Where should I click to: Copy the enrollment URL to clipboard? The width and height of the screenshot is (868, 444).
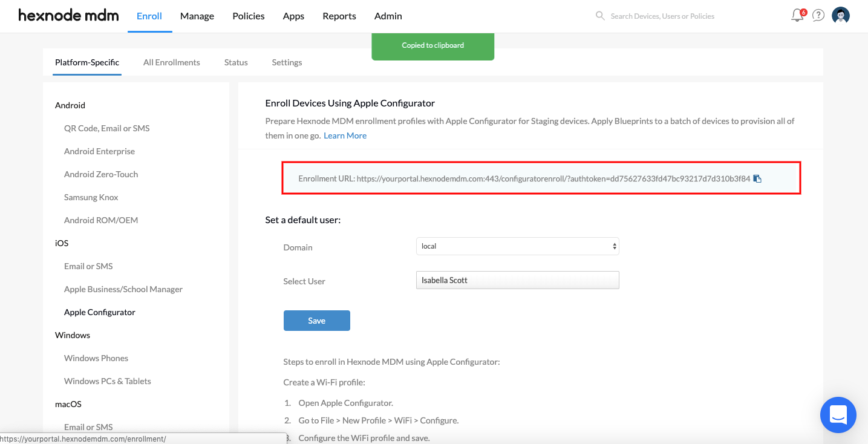(x=757, y=178)
